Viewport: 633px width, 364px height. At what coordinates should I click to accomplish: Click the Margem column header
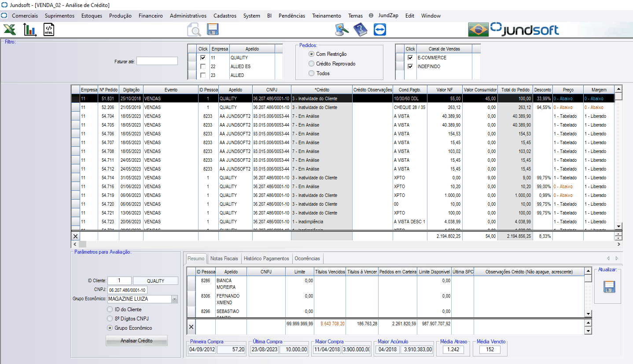pos(599,90)
